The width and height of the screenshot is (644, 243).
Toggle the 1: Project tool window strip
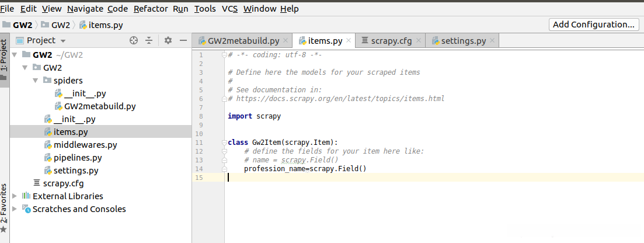pos(4,60)
